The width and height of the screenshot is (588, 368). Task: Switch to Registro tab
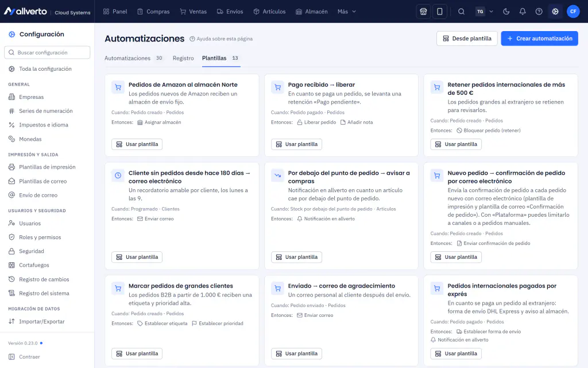(183, 58)
